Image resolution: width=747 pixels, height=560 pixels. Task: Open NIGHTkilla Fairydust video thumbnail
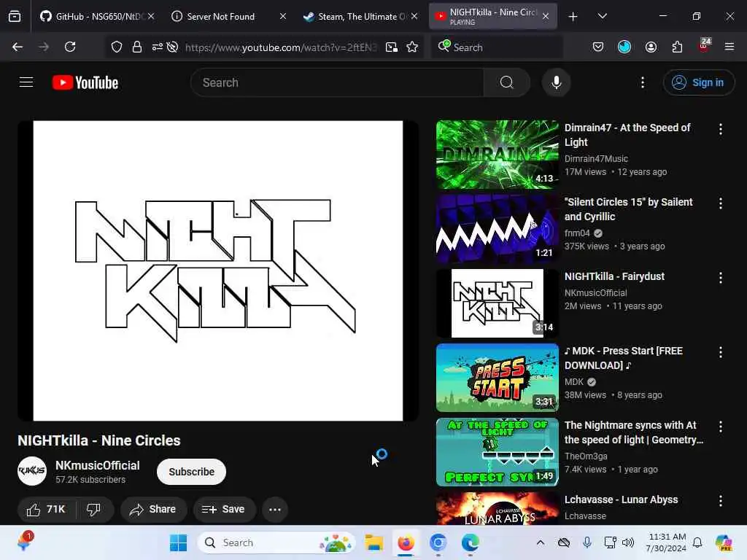498,303
